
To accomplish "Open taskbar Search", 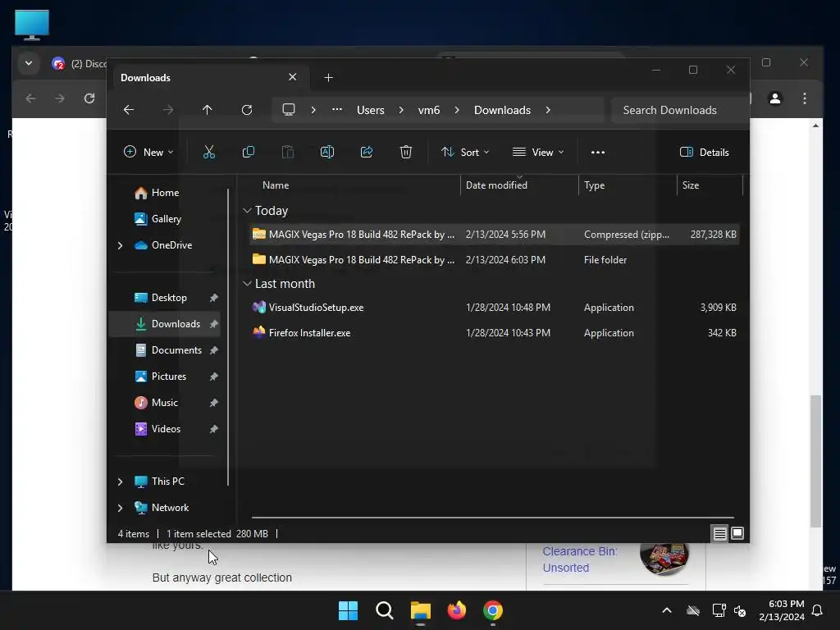I will click(384, 610).
